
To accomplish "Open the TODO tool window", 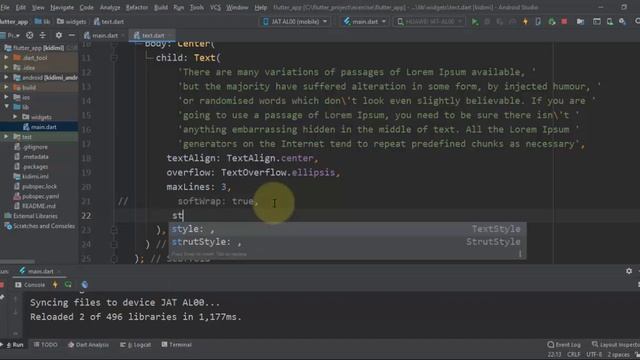I will (45, 345).
